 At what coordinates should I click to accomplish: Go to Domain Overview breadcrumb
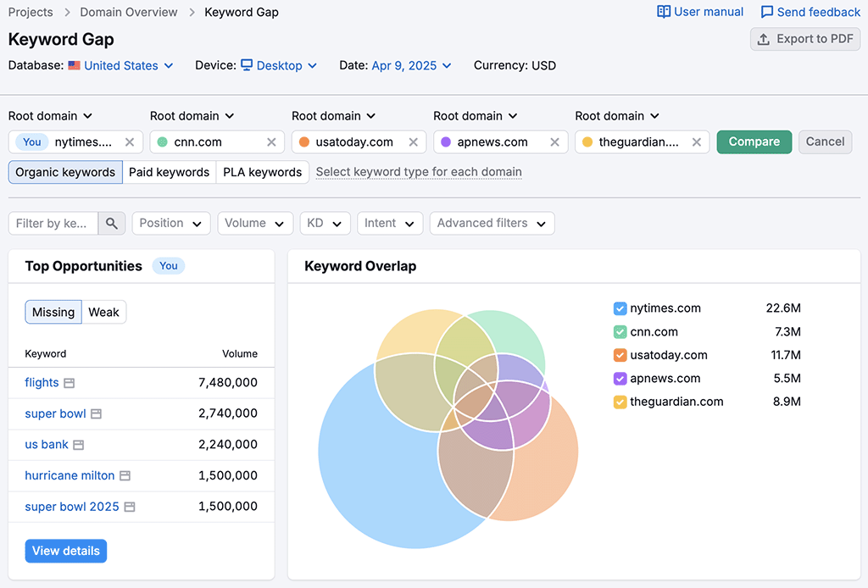(129, 12)
